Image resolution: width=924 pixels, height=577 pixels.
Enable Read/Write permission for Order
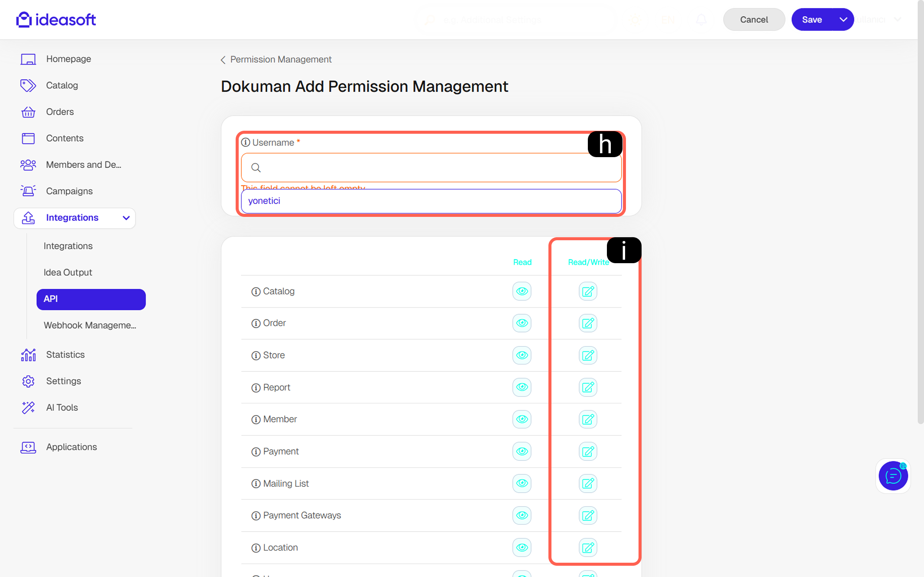[588, 323]
